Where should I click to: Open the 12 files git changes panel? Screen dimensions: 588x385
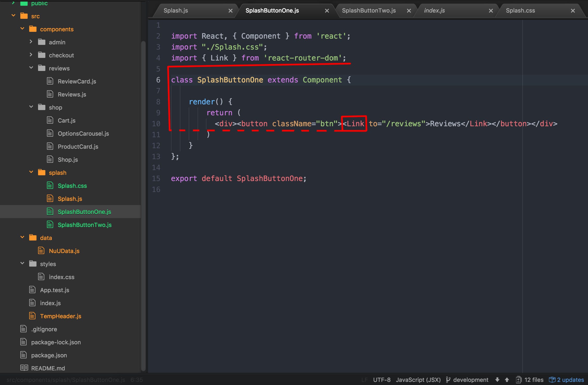pos(530,380)
